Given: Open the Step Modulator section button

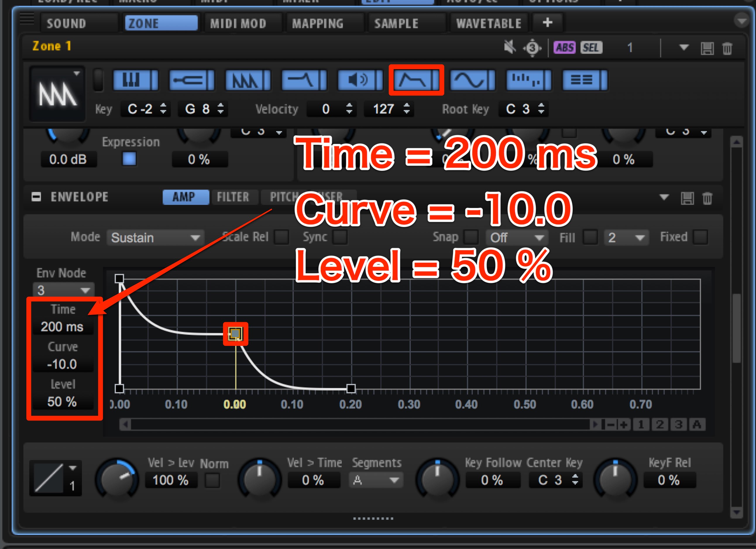Looking at the screenshot, I should click(x=529, y=80).
